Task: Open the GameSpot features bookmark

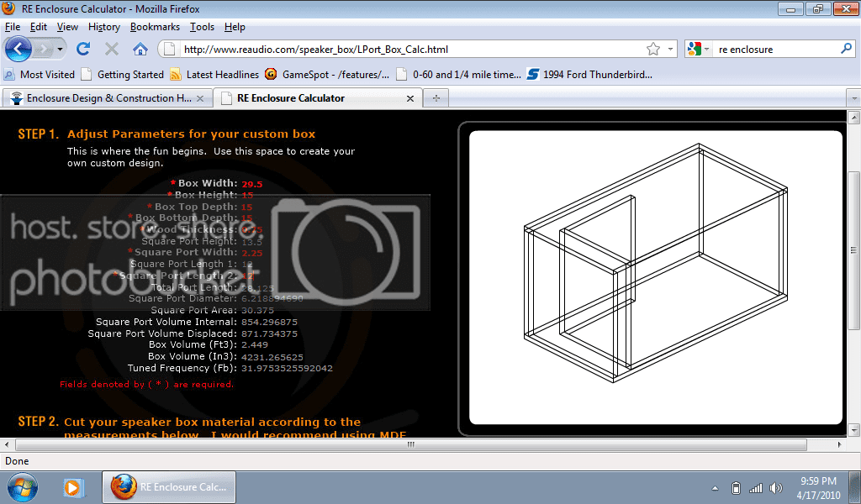Action: [327, 75]
